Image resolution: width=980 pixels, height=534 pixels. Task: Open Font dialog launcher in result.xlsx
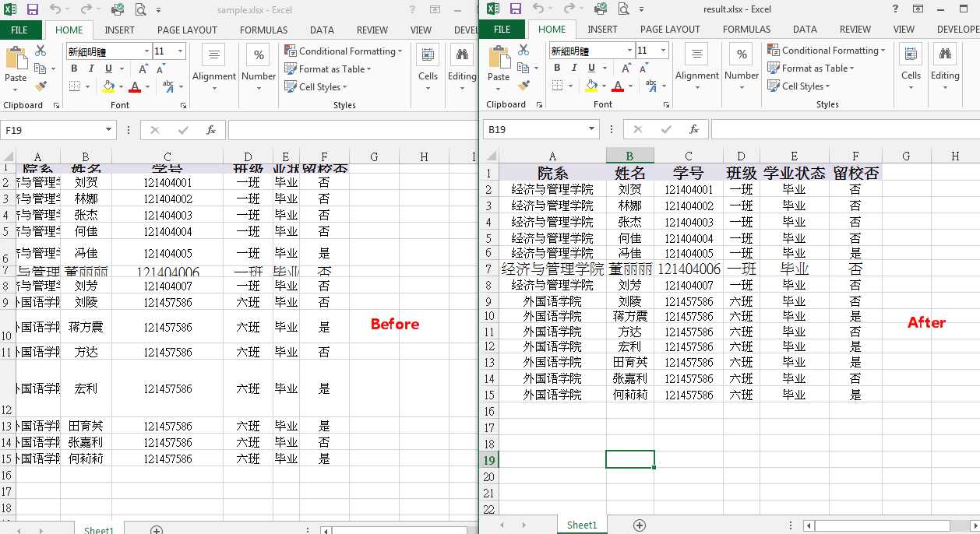[x=666, y=104]
